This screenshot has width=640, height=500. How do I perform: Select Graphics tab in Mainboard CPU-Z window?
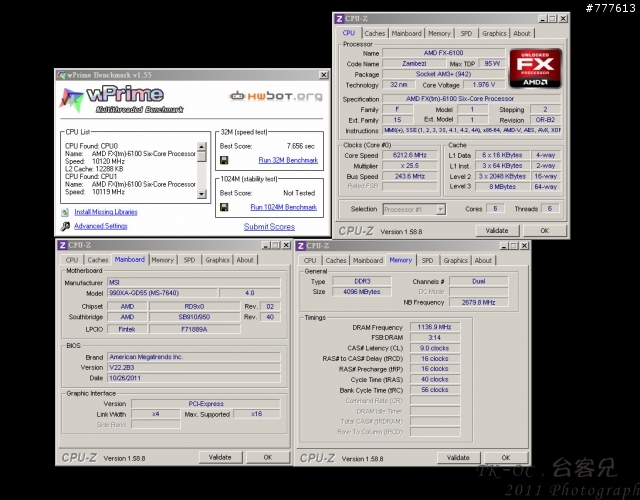coord(218,260)
